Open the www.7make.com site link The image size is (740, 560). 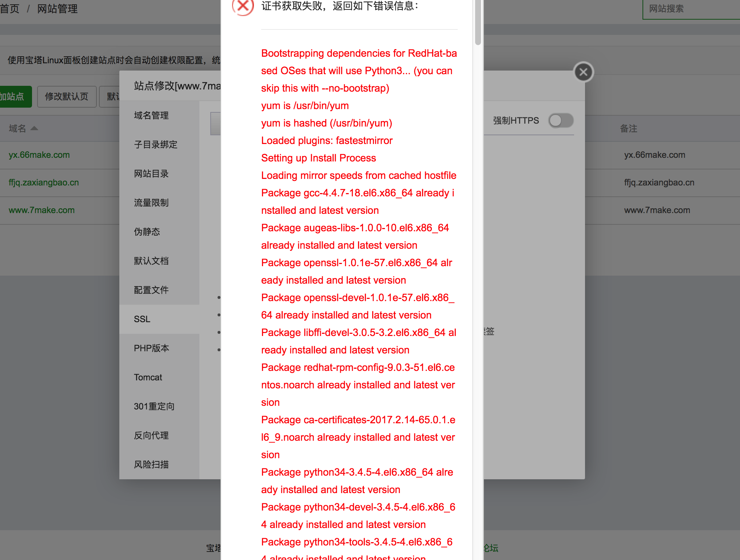41,210
